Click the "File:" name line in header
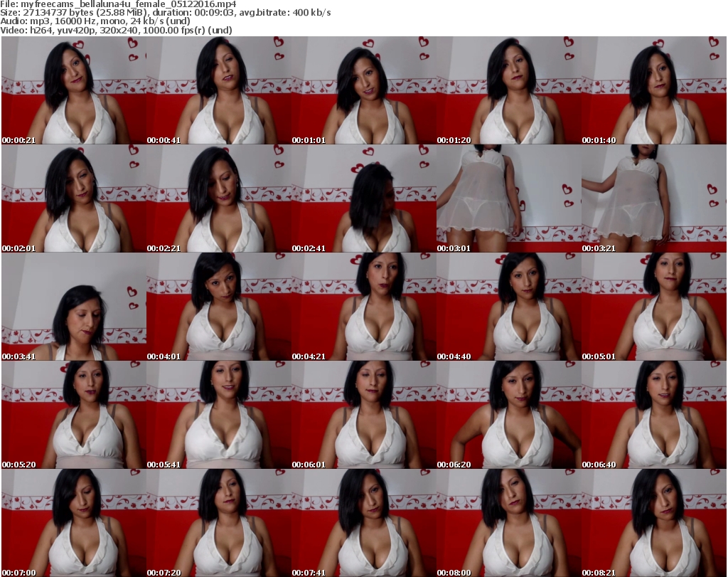 click(118, 4)
